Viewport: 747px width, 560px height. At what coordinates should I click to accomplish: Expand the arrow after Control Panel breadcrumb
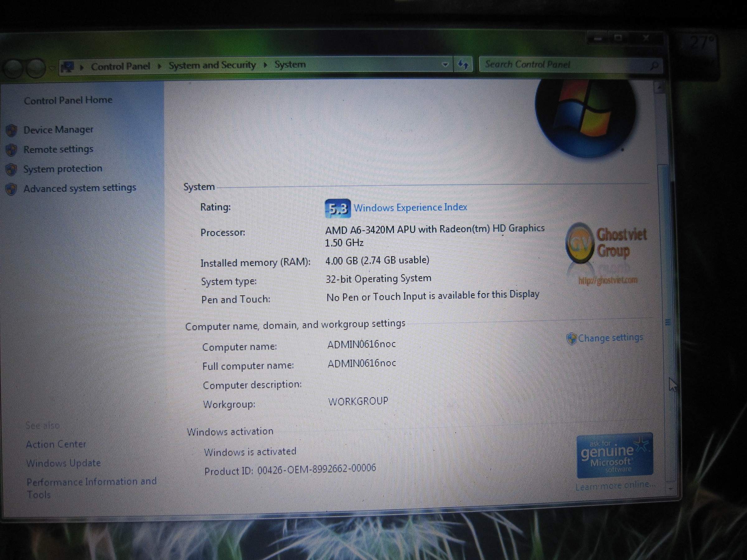[159, 66]
